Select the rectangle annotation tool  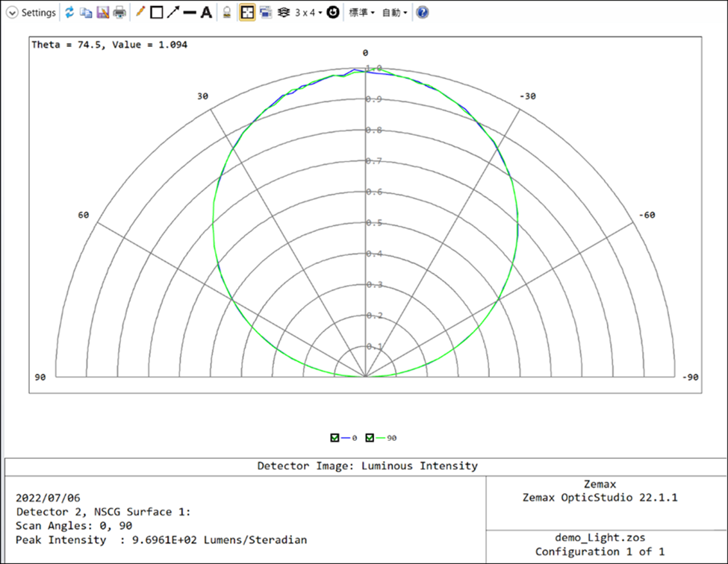pyautogui.click(x=157, y=13)
